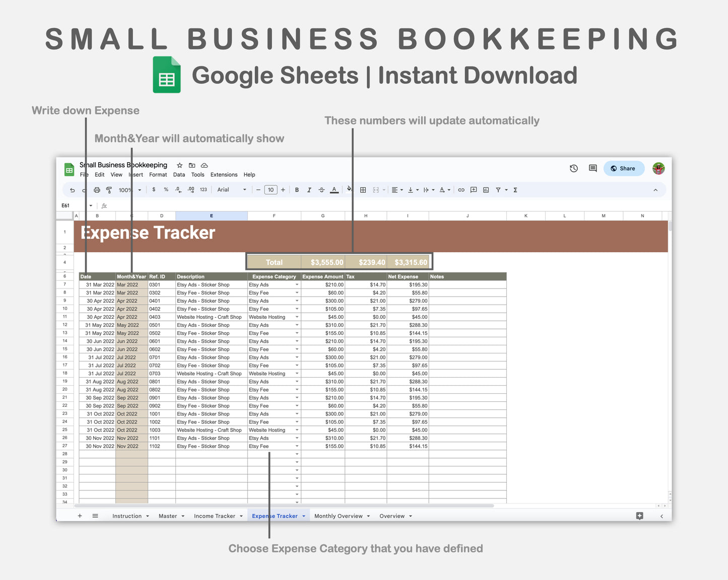Pick a text color

click(x=334, y=190)
